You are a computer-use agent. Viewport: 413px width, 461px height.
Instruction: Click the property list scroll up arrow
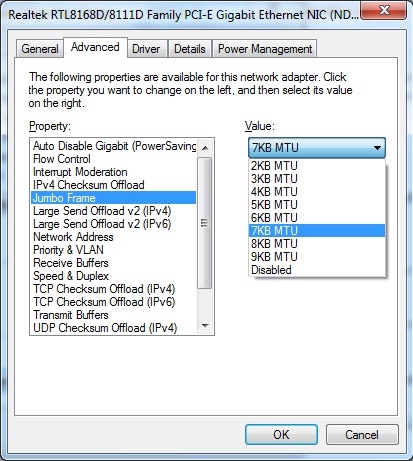(x=205, y=148)
